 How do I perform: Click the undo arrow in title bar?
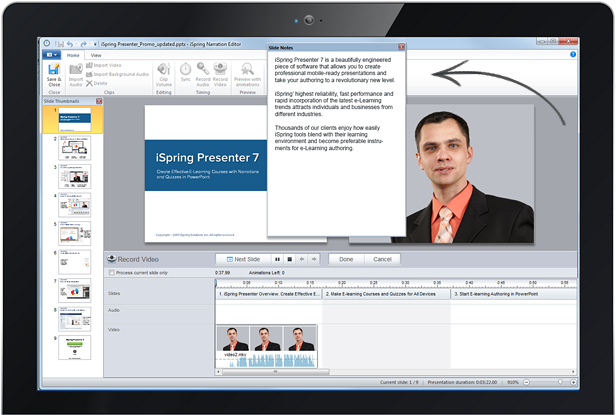point(70,44)
